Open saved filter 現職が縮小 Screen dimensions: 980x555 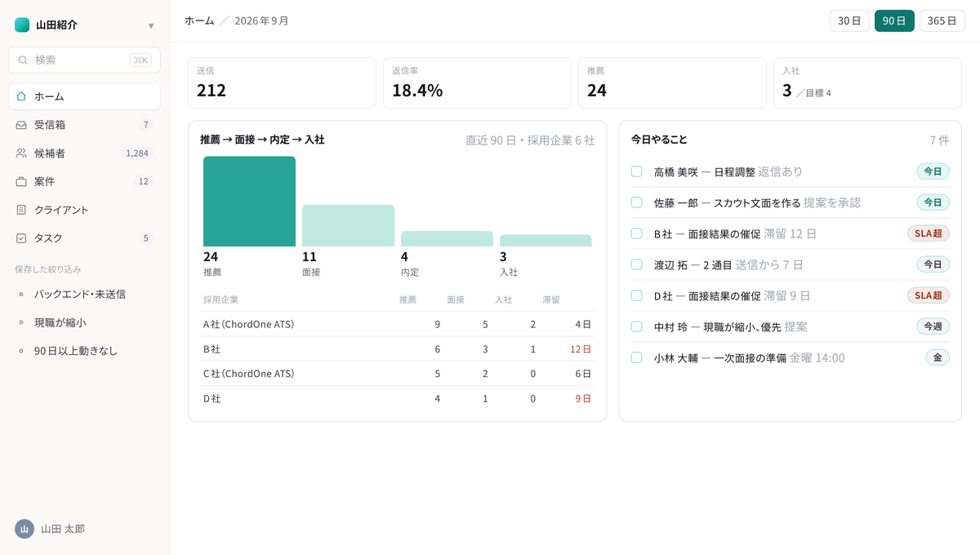(84, 322)
